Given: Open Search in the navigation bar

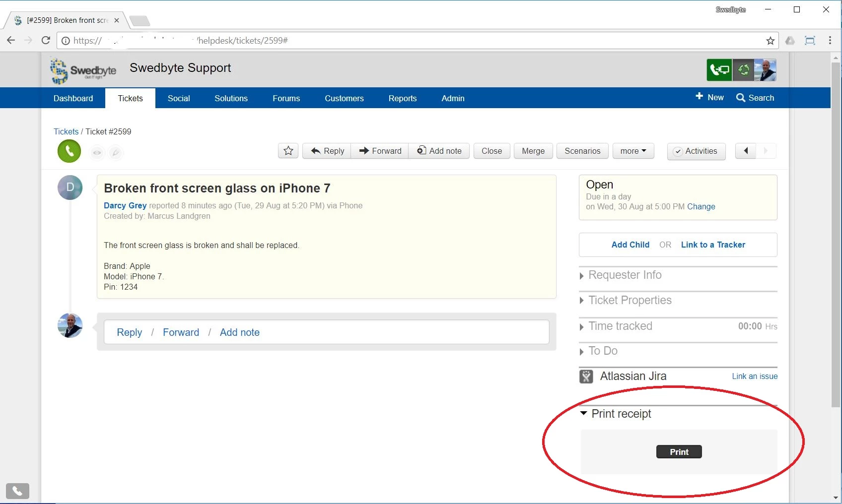Looking at the screenshot, I should point(755,98).
